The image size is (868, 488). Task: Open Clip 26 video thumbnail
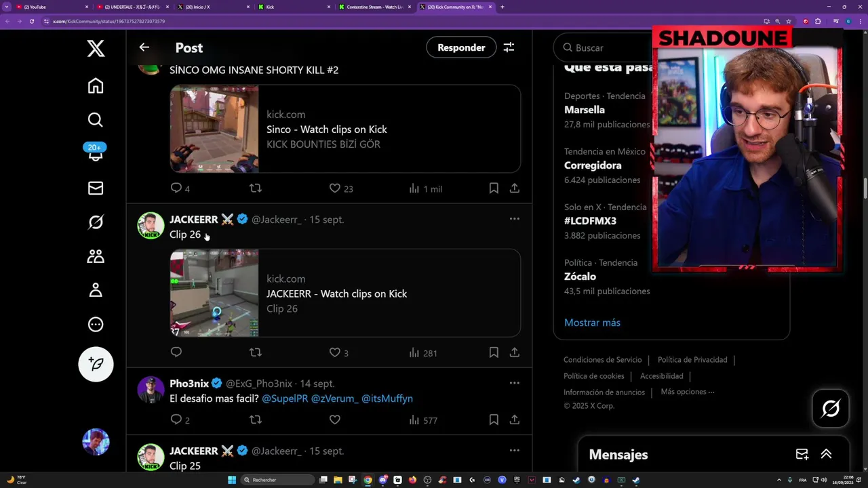tap(214, 293)
